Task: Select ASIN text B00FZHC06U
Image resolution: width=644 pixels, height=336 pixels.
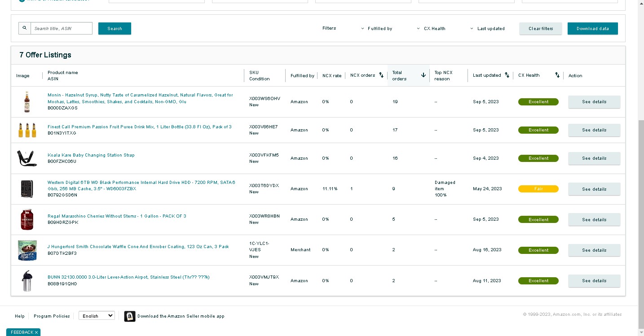Action: coord(62,161)
